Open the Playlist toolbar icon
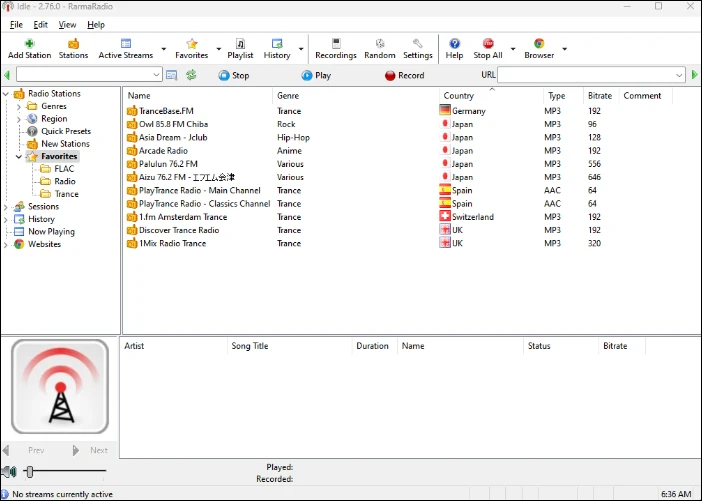 click(240, 49)
